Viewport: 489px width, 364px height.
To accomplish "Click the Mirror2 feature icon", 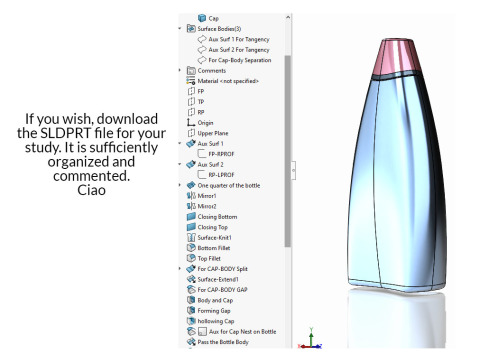I will click(191, 206).
